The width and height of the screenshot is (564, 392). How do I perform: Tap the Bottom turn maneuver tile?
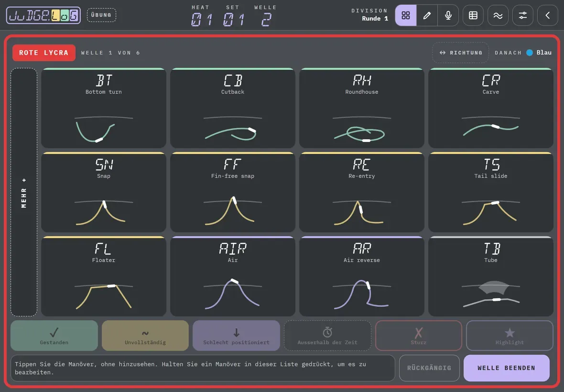(x=104, y=108)
